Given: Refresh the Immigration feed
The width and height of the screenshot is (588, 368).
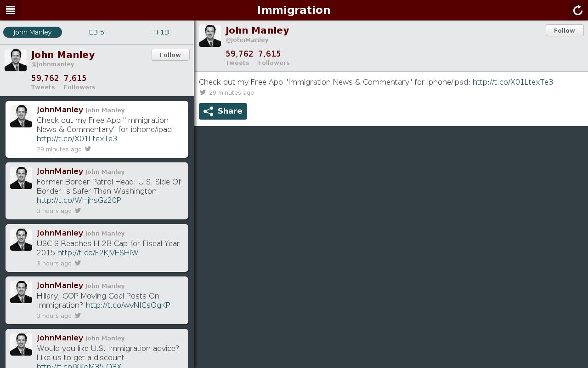Looking at the screenshot, I should pos(577,10).
